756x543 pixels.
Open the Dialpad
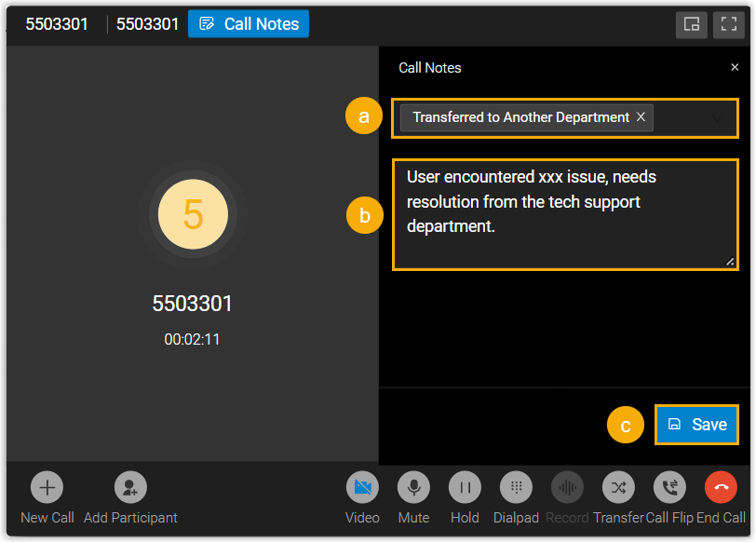(x=516, y=487)
